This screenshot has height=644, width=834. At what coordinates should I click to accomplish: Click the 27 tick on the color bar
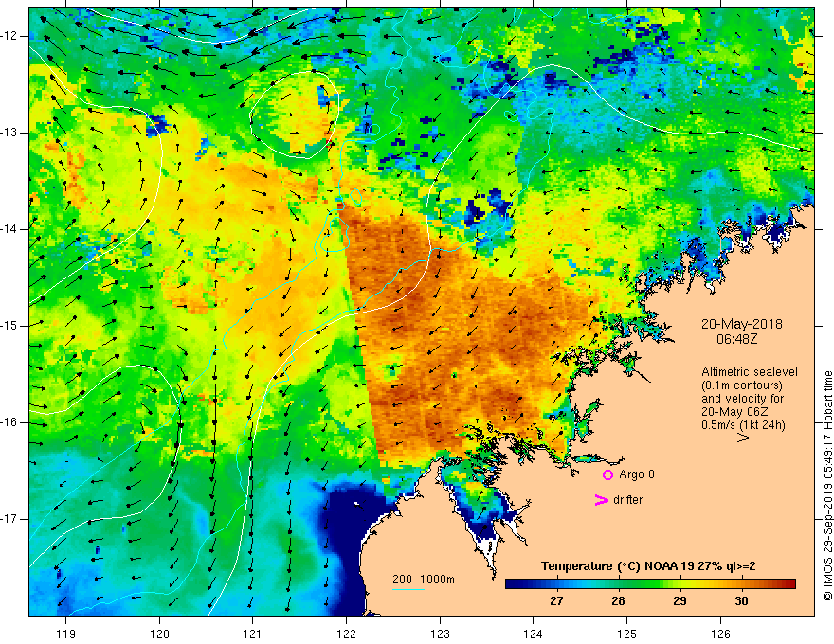coord(556,601)
